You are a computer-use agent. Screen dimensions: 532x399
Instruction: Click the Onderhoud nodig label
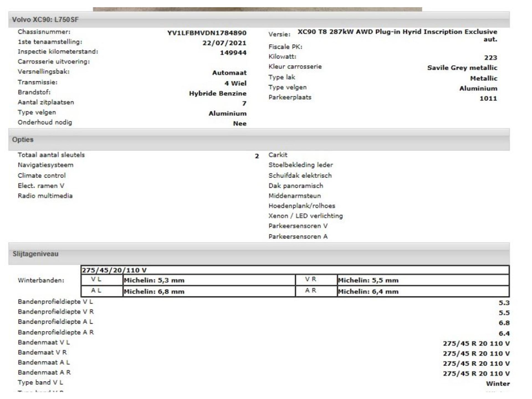45,122
